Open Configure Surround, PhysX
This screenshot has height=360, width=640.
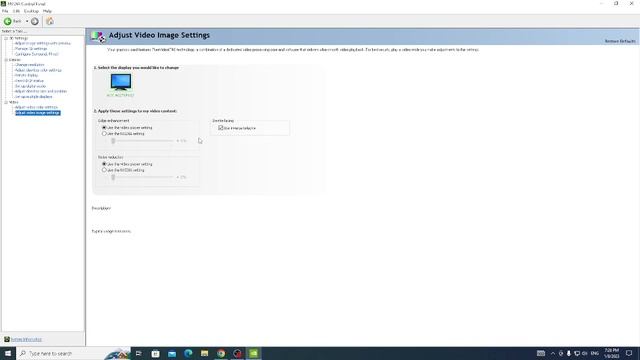(x=37, y=54)
